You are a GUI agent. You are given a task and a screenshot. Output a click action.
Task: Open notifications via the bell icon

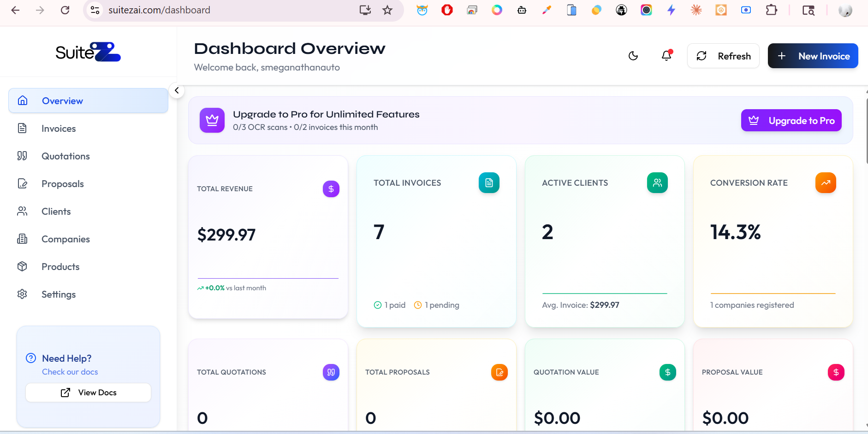click(666, 56)
